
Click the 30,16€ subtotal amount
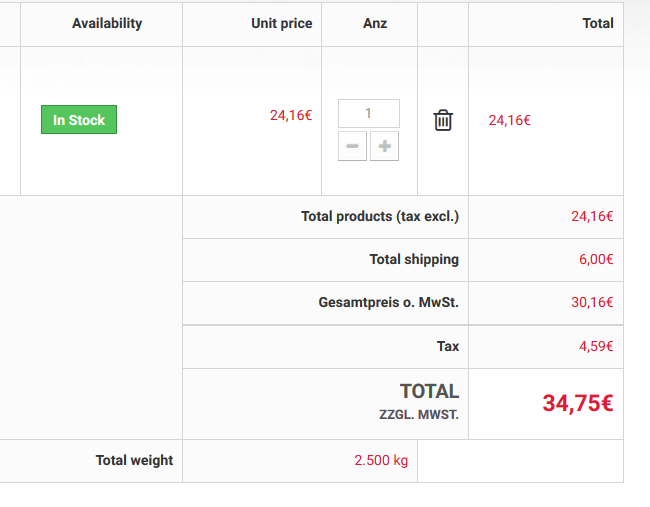pyautogui.click(x=592, y=302)
